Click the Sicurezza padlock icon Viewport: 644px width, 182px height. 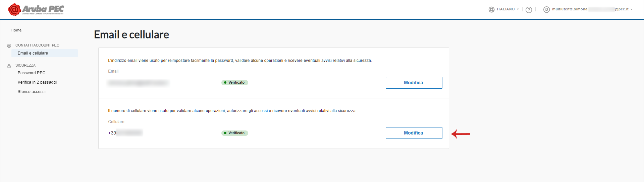pos(9,66)
